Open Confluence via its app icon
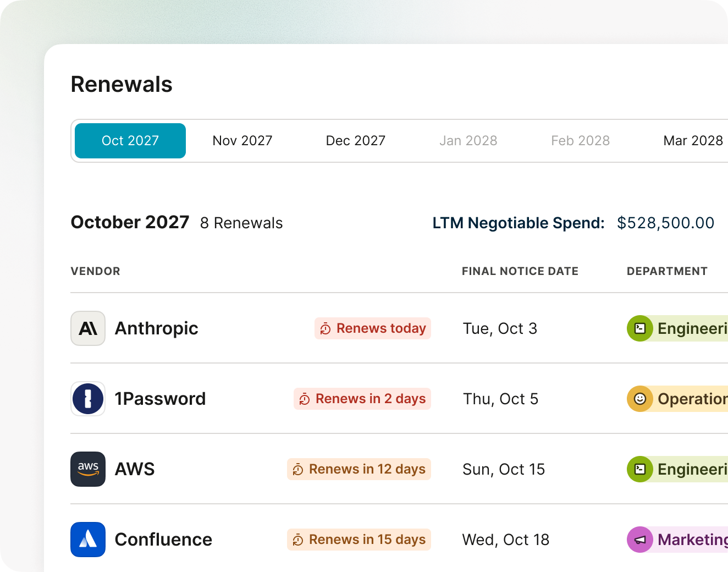 pyautogui.click(x=88, y=540)
